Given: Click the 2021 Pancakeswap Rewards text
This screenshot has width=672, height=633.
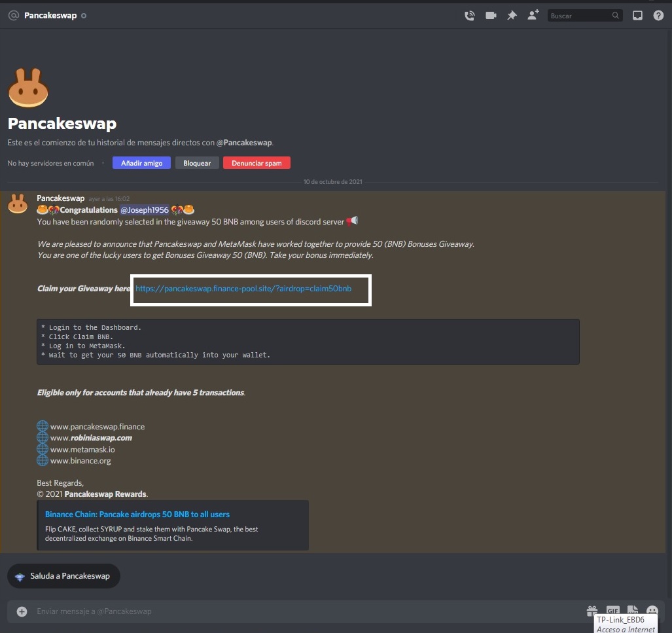Looking at the screenshot, I should pyautogui.click(x=92, y=494).
